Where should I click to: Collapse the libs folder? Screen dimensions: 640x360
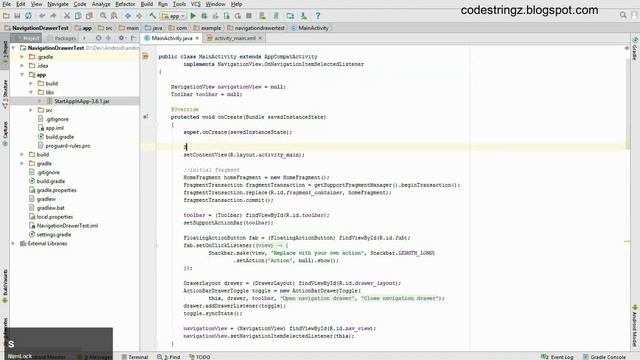[x=31, y=92]
